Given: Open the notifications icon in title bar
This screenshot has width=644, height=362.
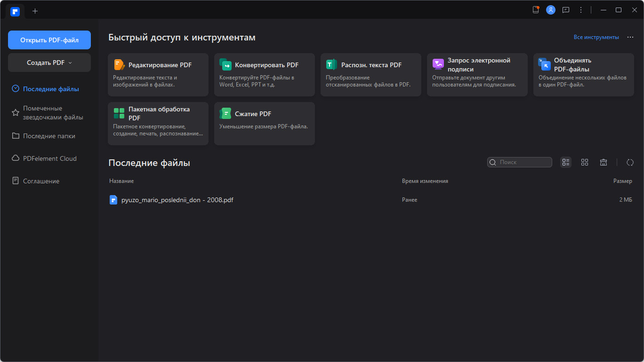Looking at the screenshot, I should coord(535,10).
